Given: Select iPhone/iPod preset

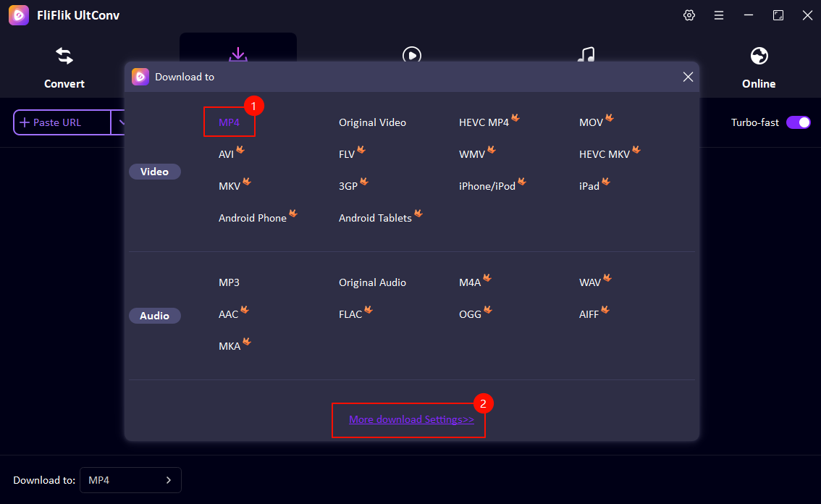Looking at the screenshot, I should click(487, 187).
